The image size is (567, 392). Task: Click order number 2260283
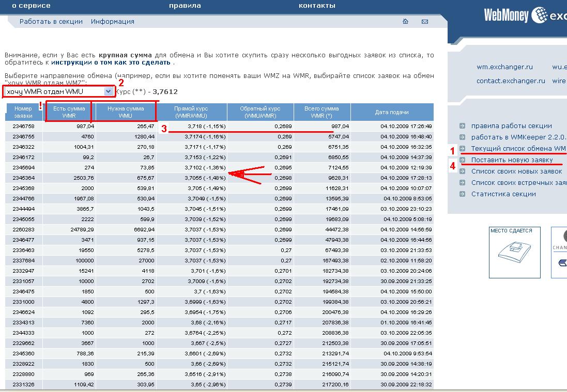[x=23, y=229]
